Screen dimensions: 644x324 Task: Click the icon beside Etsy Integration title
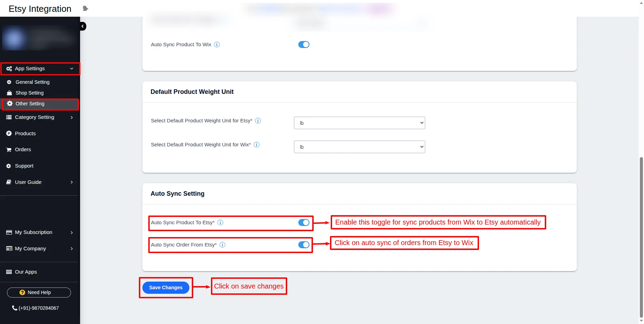pos(85,8)
